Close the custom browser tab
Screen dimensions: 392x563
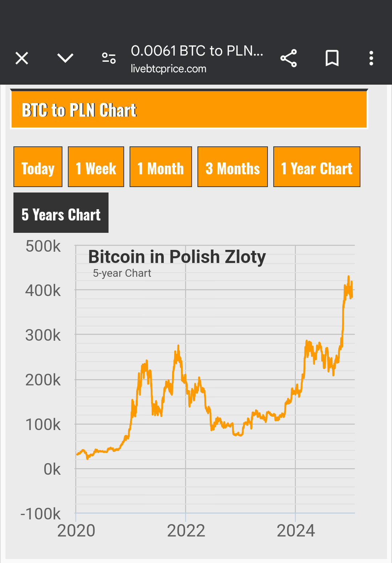pos(22,58)
